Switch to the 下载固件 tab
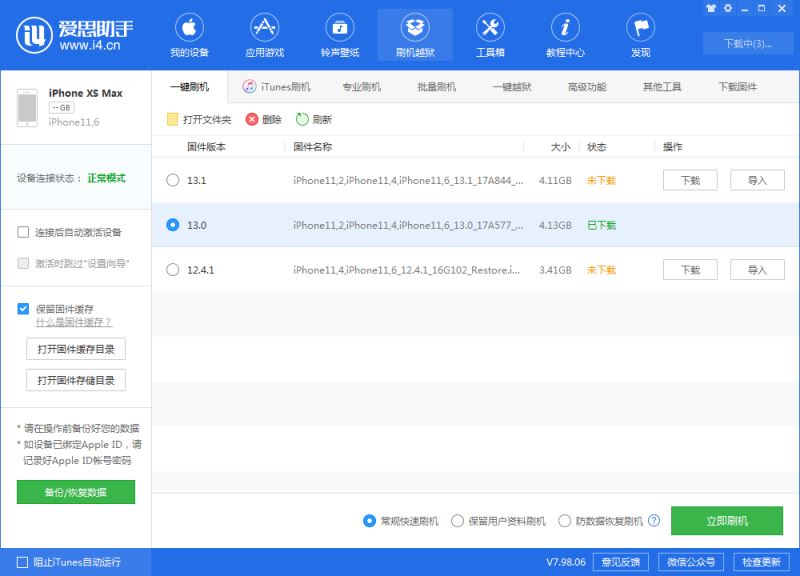 (x=737, y=87)
